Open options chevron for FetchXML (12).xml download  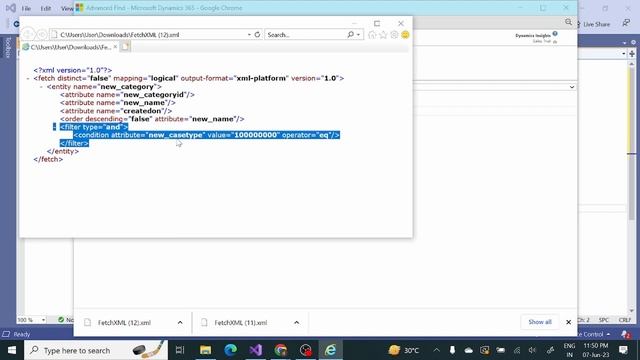pyautogui.click(x=180, y=322)
